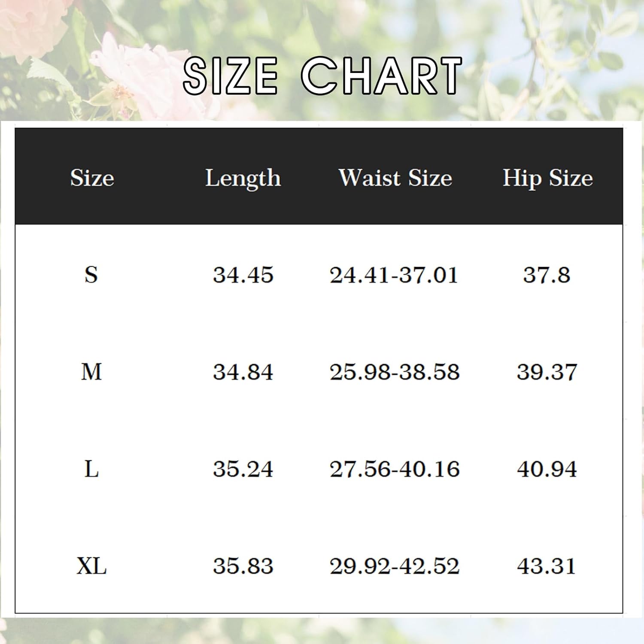Click the M size row label
Screen dimensions: 644x644
[x=91, y=372]
